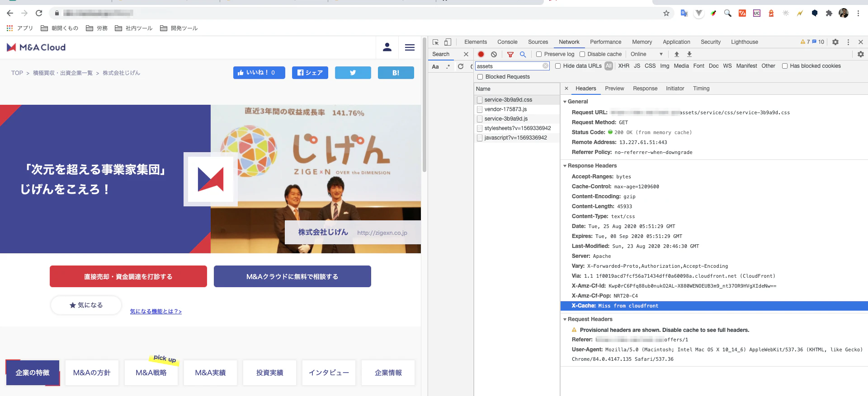This screenshot has width=868, height=396.
Task: Switch to the Console tab
Action: (507, 42)
